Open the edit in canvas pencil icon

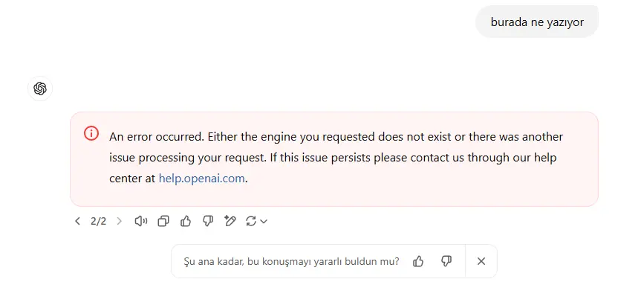tap(230, 222)
